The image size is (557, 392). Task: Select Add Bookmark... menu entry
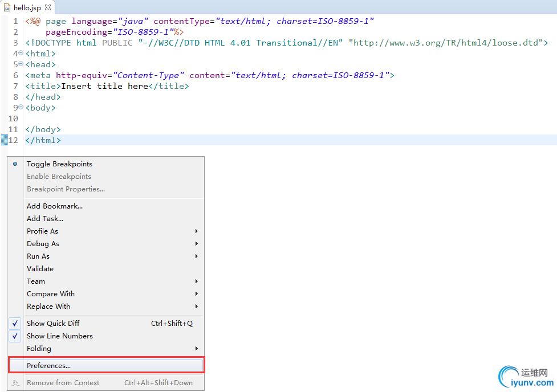click(x=106, y=206)
